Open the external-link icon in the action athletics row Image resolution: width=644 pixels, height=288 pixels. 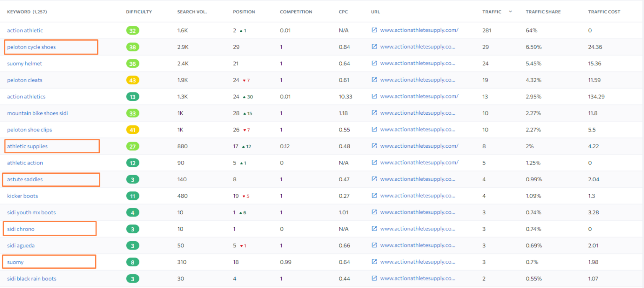click(374, 96)
